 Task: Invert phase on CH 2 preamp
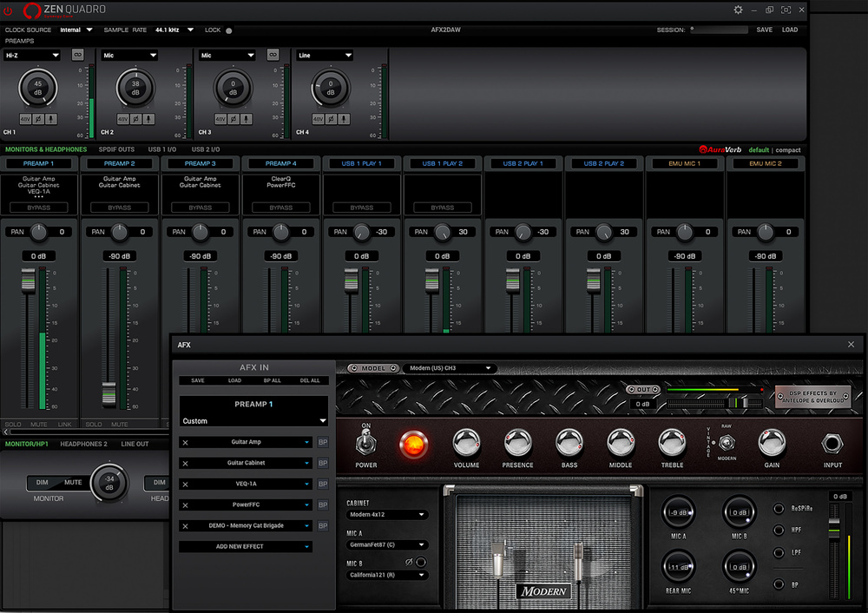[135, 119]
